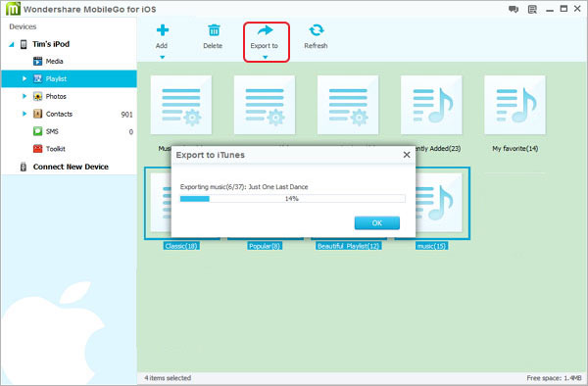The height and width of the screenshot is (386, 588).
Task: Open the Add dropdown arrow
Action: click(163, 58)
